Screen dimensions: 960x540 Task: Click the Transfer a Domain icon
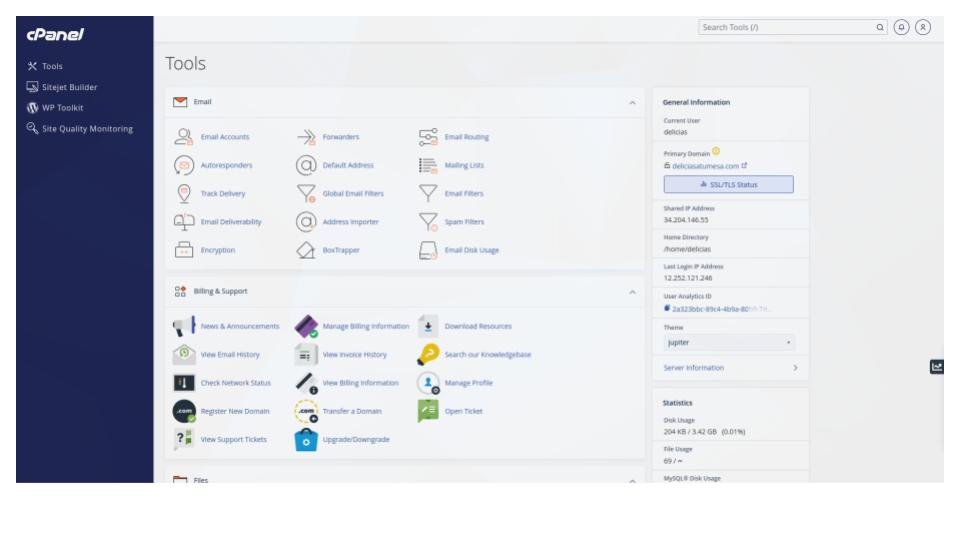click(x=306, y=411)
